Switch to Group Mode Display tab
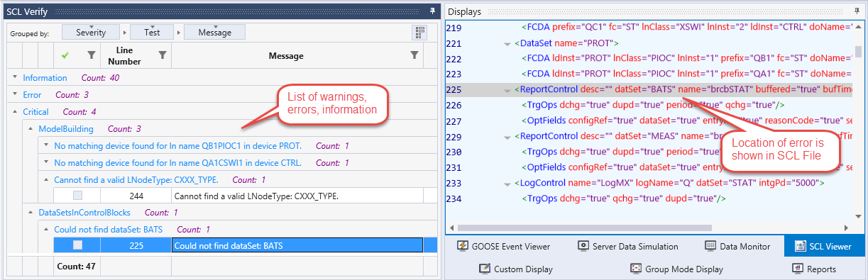This screenshot has width=868, height=280. pyautogui.click(x=676, y=269)
